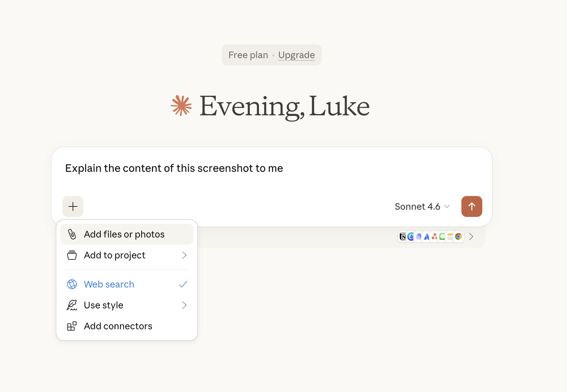Screen dimensions: 567x392
Task: Click the Atlassian connector icon
Action: (x=426, y=237)
